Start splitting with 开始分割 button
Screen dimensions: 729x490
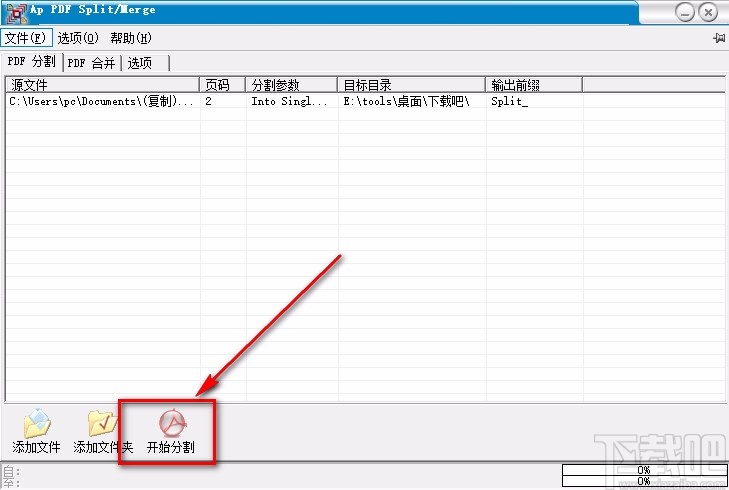(x=171, y=432)
